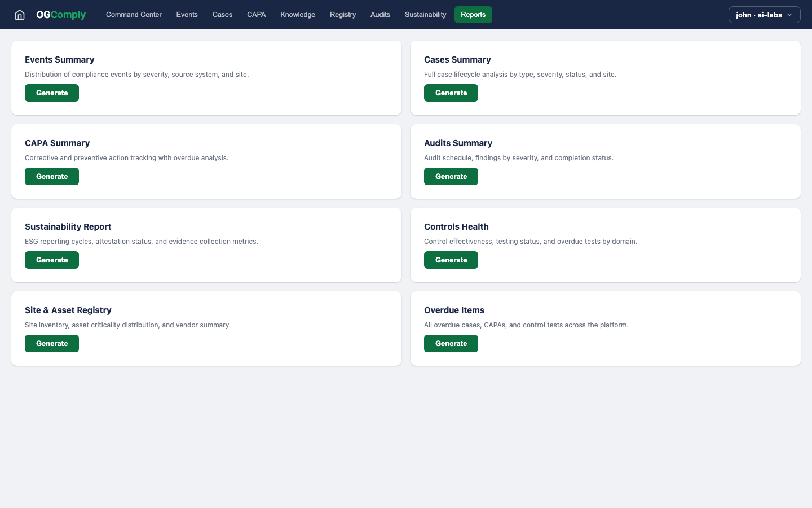812x508 pixels.
Task: Select the active Reports tab
Action: click(x=473, y=15)
